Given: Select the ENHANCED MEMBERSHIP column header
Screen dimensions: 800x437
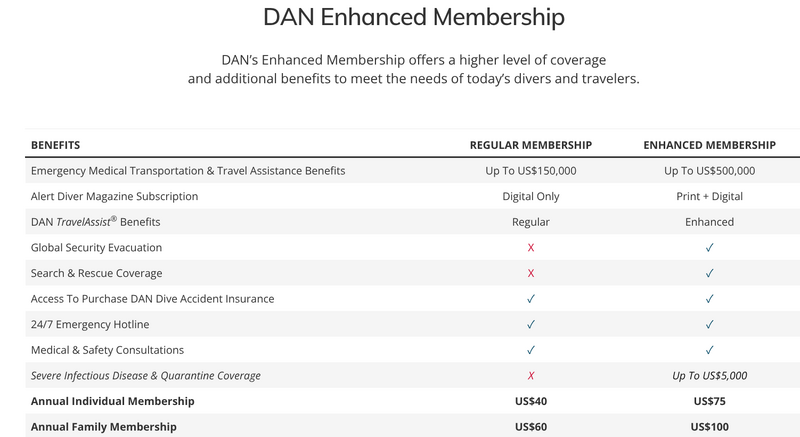Looking at the screenshot, I should (709, 145).
